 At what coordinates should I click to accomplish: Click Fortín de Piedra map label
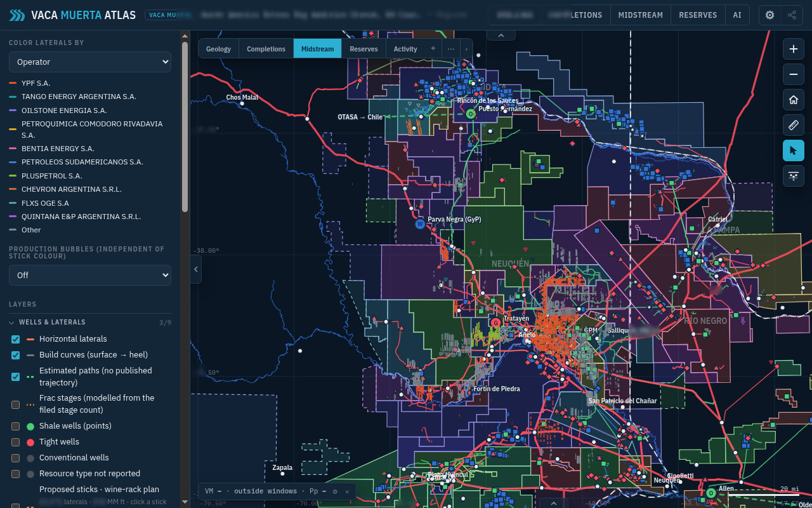click(x=497, y=389)
